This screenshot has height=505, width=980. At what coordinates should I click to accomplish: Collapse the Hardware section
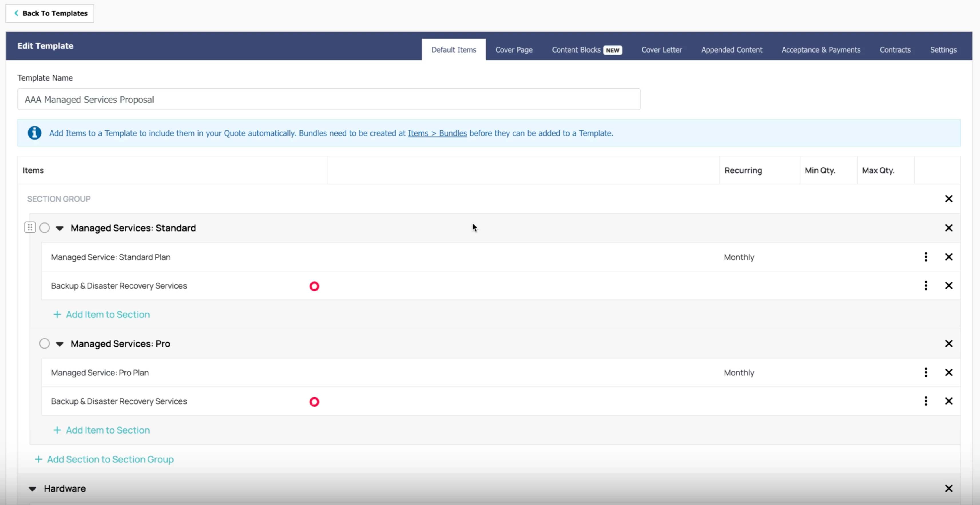click(33, 489)
